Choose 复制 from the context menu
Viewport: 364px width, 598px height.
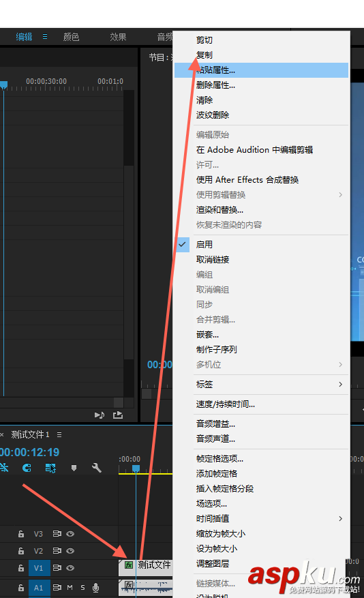[x=262, y=55]
